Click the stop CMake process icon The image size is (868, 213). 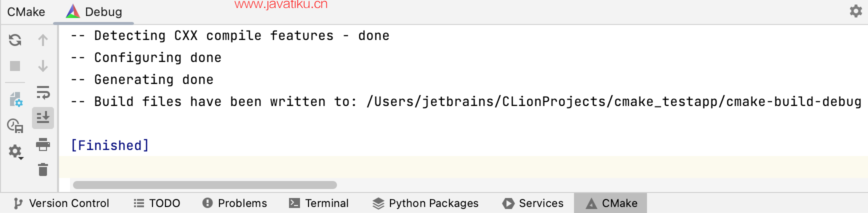(x=15, y=66)
